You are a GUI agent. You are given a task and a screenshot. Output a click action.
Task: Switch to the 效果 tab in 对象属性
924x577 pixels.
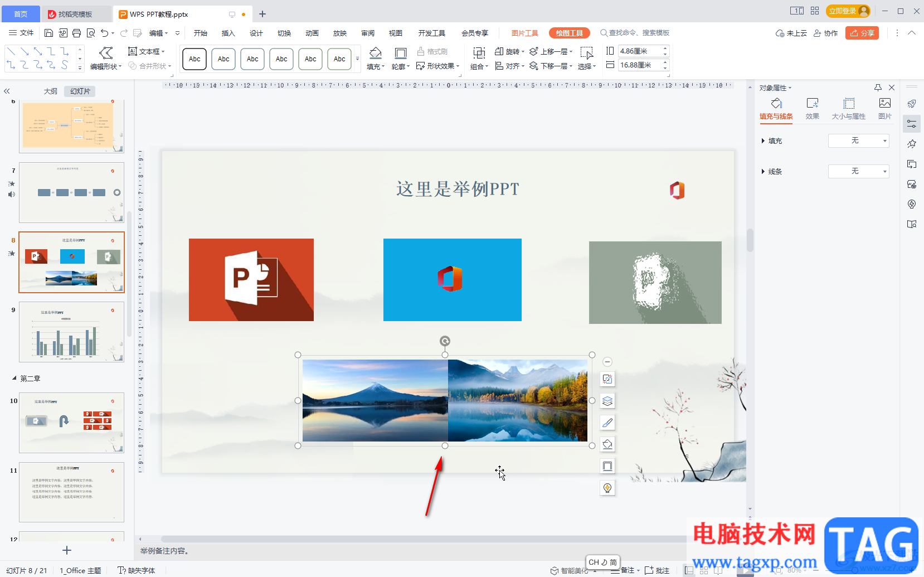pos(813,109)
